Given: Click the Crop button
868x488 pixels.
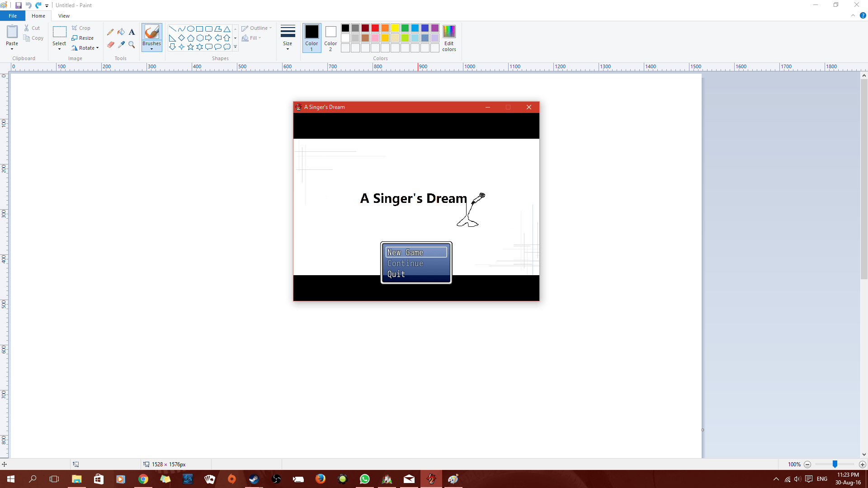Looking at the screenshot, I should pos(81,28).
